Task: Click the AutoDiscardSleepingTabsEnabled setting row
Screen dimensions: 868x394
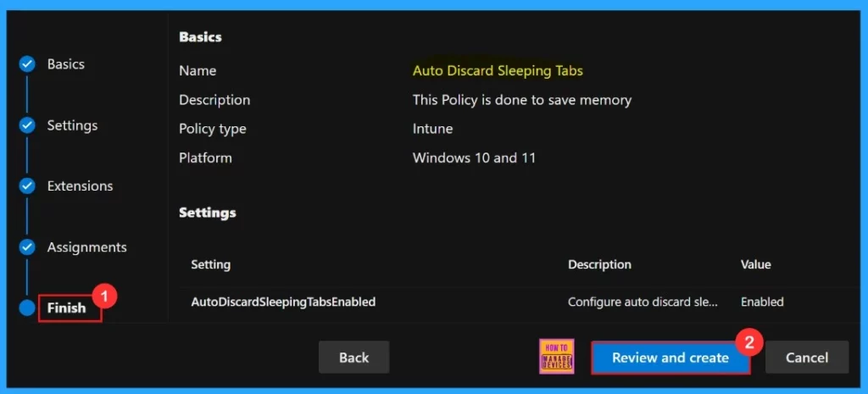Action: click(x=518, y=302)
